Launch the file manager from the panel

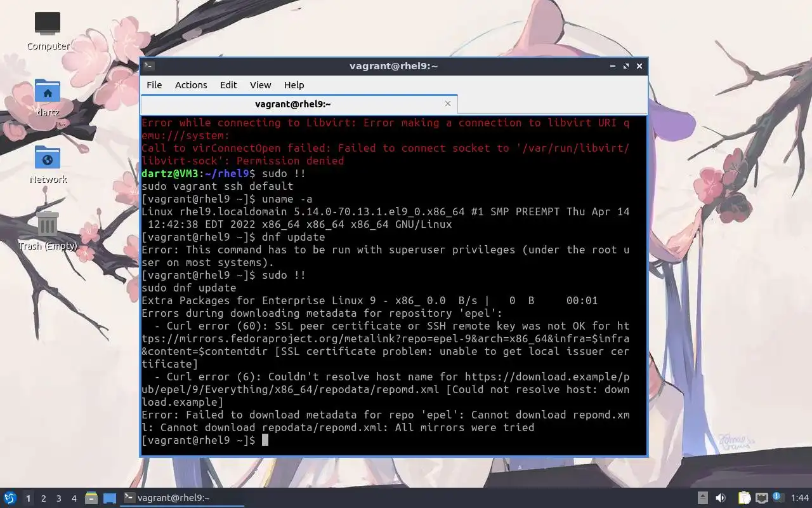pyautogui.click(x=91, y=498)
